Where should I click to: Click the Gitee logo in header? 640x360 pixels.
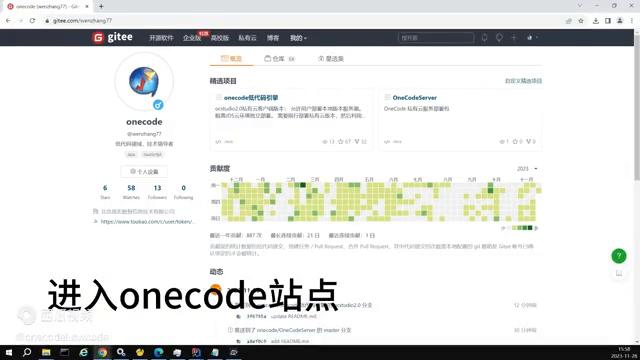(113, 37)
